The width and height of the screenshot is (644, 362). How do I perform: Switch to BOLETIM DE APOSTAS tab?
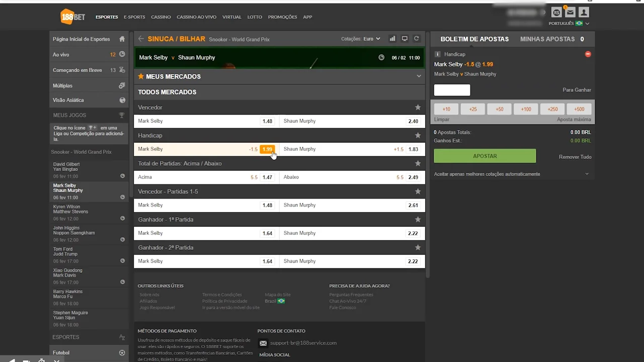click(474, 39)
